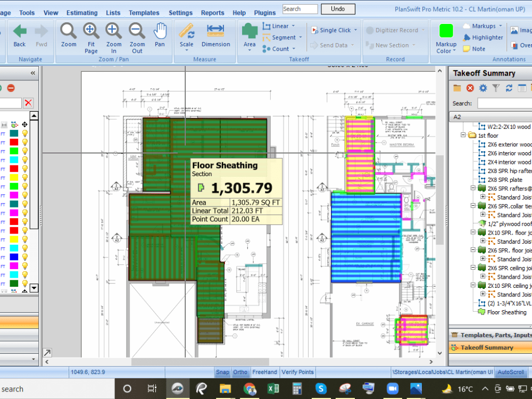Toggle AutoScroll in status bar
The image size is (532, 399).
pos(511,372)
